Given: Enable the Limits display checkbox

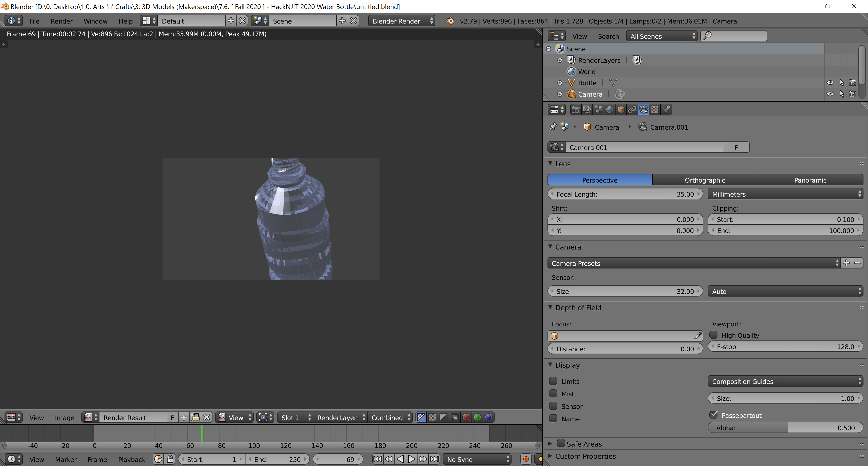Looking at the screenshot, I should click(553, 381).
